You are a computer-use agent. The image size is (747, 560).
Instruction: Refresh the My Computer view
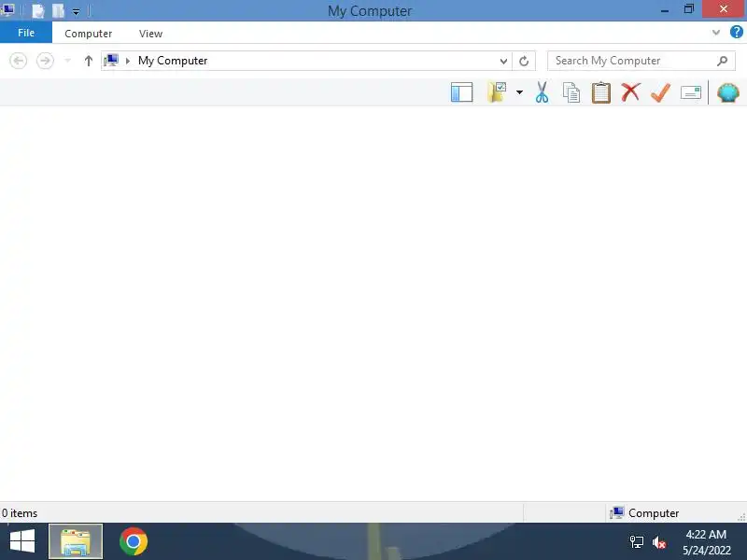[524, 61]
